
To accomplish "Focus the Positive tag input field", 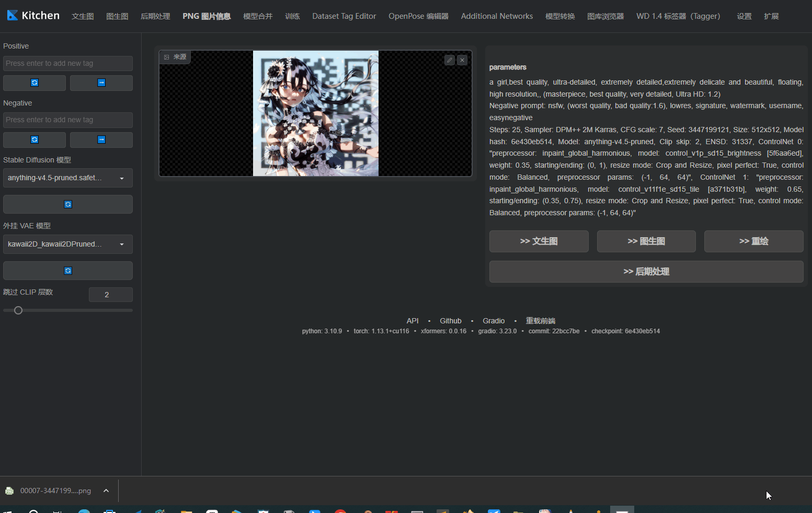I will (68, 63).
